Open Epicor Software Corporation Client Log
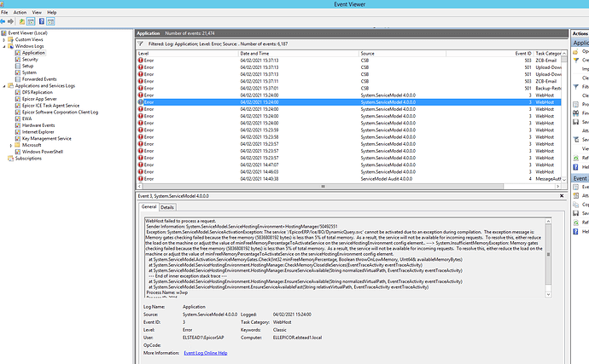The width and height of the screenshot is (589, 364). tap(60, 113)
